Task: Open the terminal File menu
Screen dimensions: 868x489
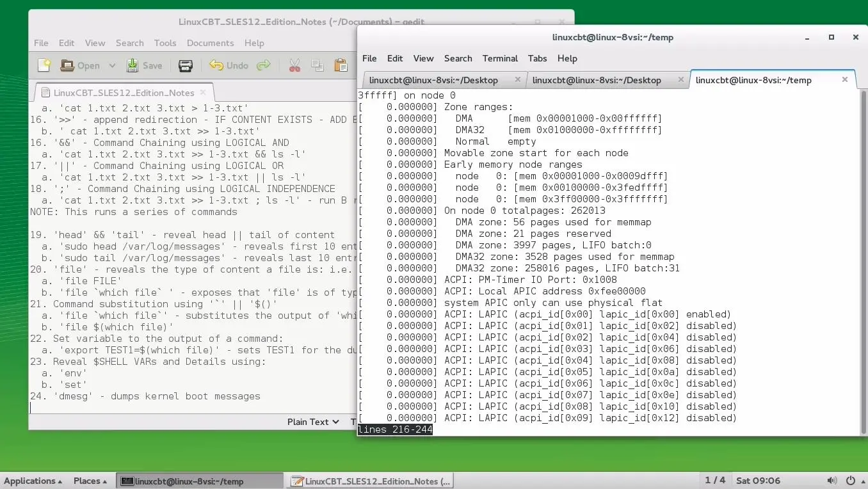Action: (x=369, y=58)
